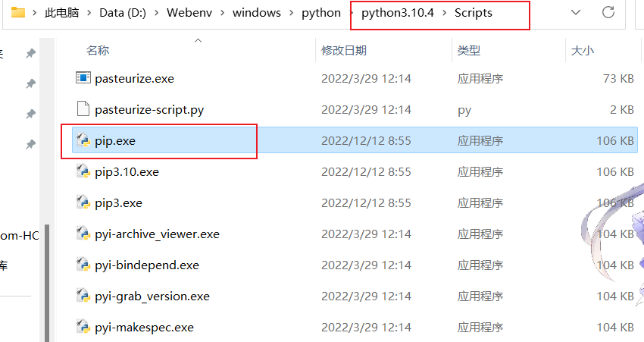Select the pyi-grab_version.exe icon
Screen dimensions: 644x342
point(83,297)
